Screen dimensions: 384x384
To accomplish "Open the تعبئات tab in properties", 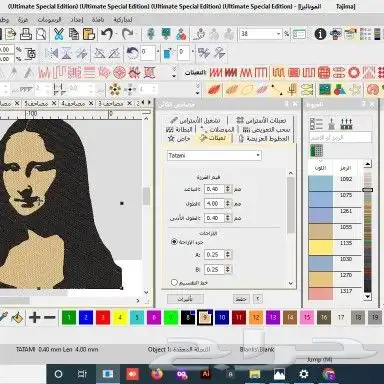I will 213,138.
